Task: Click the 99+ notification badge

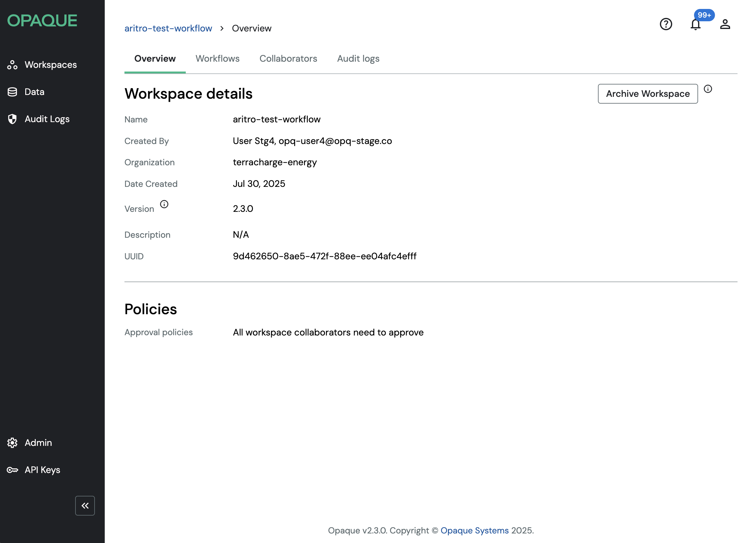Action: [704, 15]
